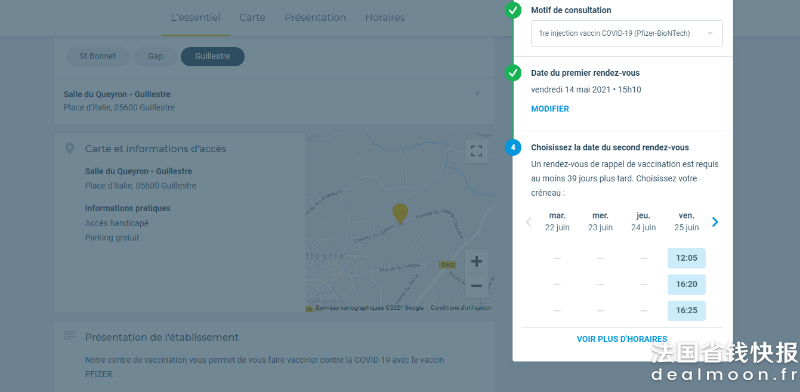800x392 pixels.
Task: Click the ven. 25 juin date header
Action: [x=686, y=222]
